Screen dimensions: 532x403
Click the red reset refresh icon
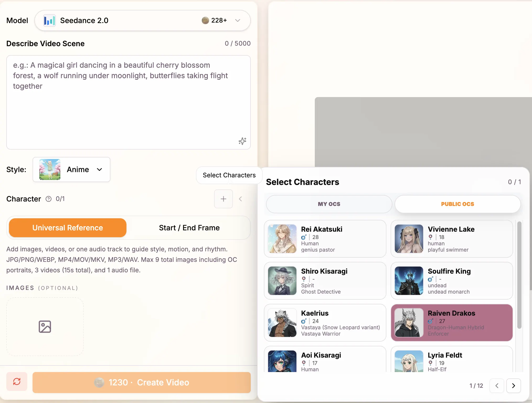pyautogui.click(x=17, y=381)
